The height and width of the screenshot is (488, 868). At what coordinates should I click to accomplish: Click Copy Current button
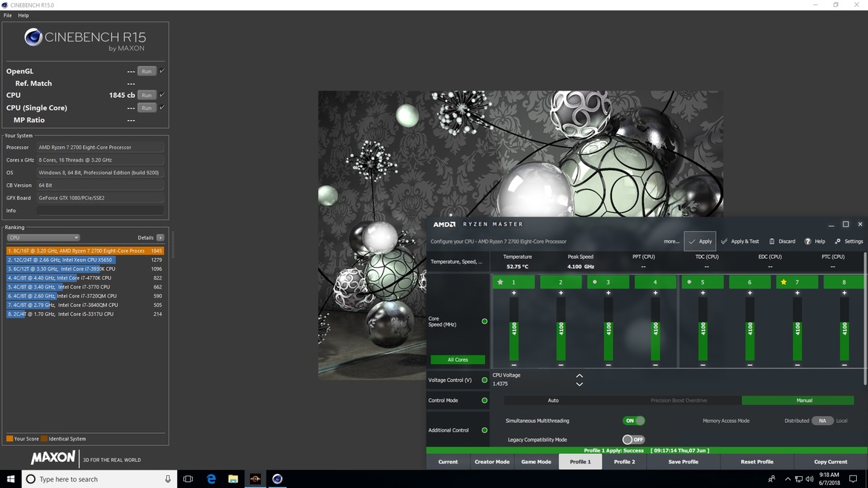tap(830, 462)
